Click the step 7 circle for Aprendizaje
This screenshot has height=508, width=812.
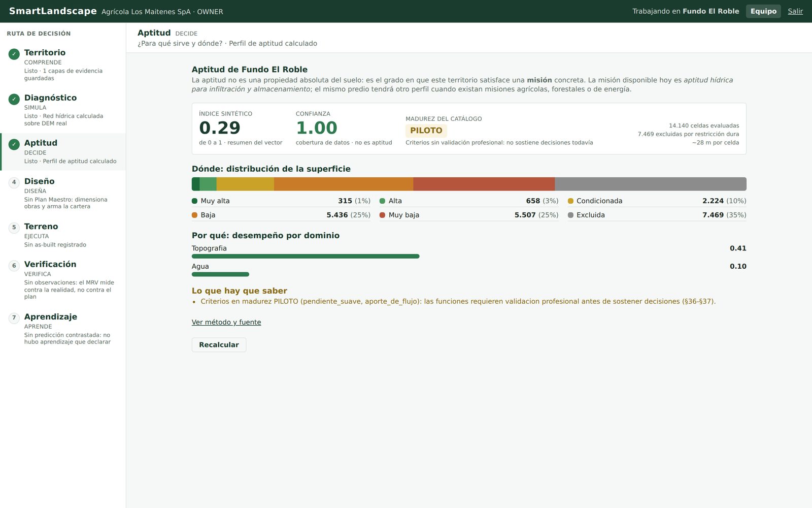coord(14,318)
